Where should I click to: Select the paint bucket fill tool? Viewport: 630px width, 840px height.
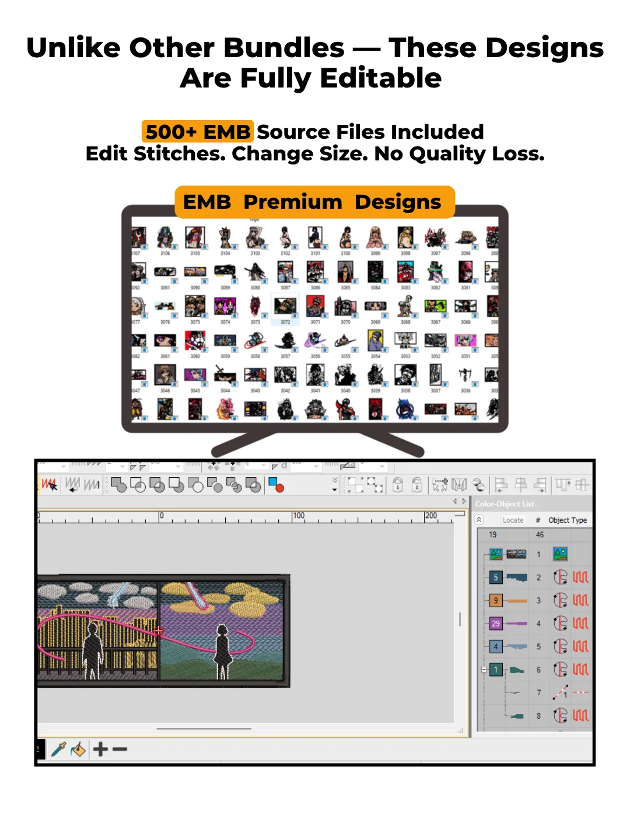coord(78,749)
